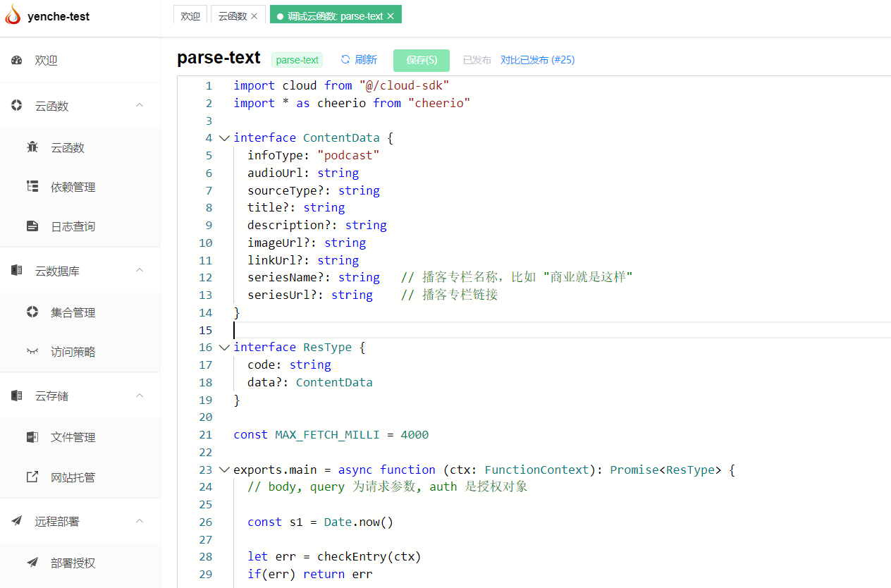This screenshot has width=891, height=588.
Task: Collapse the 云存储 sidebar section
Action: pyautogui.click(x=140, y=396)
